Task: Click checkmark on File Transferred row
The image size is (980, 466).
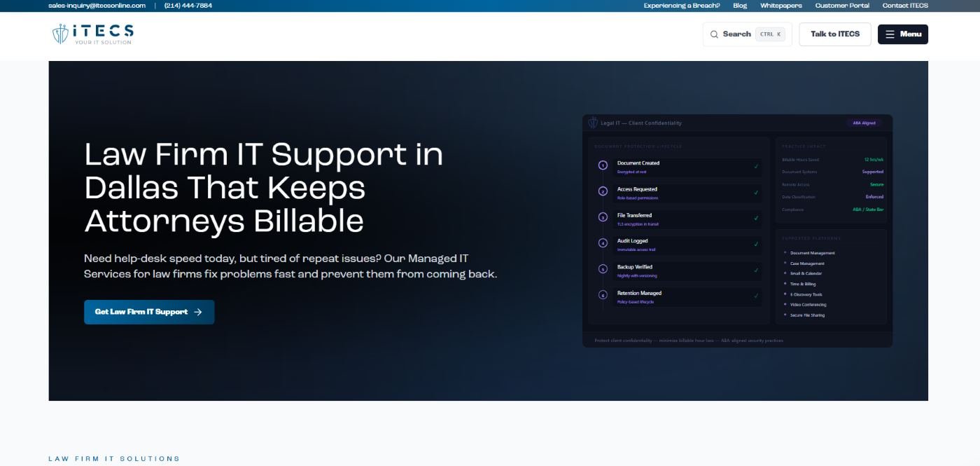Action: click(x=756, y=218)
